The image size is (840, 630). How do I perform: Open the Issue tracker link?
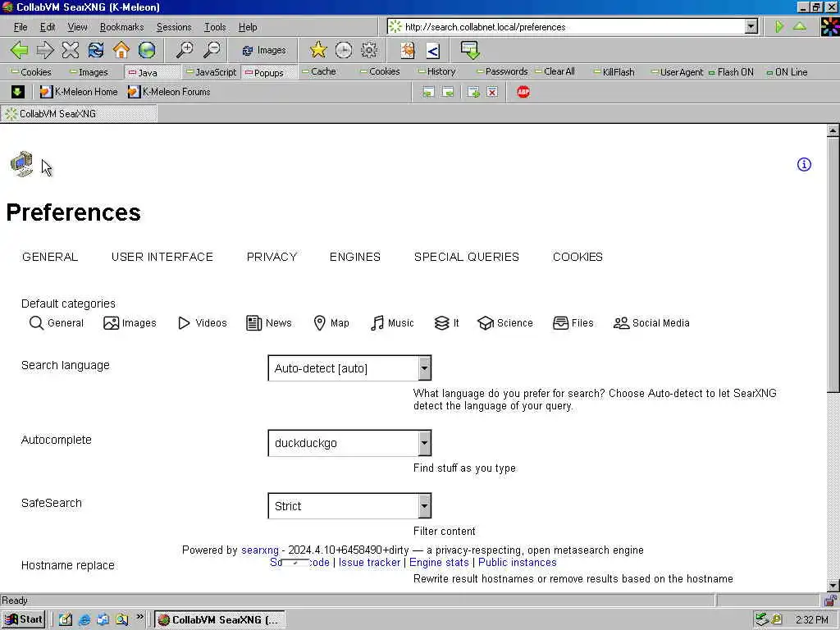(369, 563)
